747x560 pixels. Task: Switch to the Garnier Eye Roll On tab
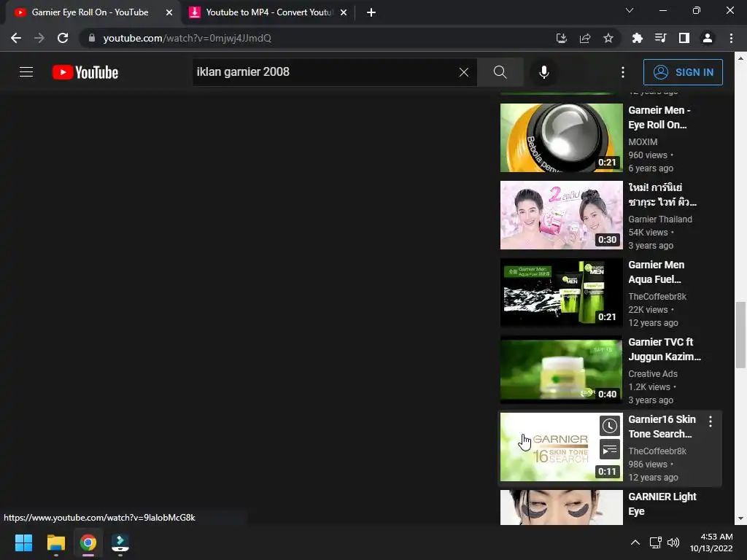tap(90, 12)
